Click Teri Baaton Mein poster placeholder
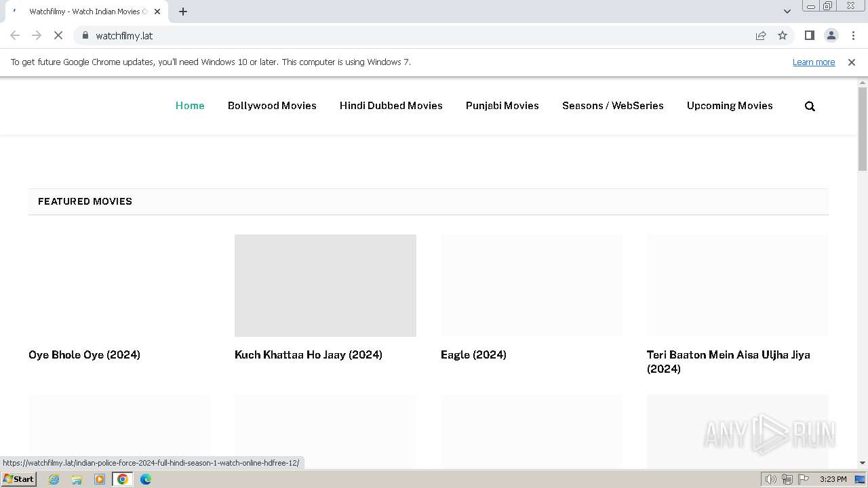 (738, 285)
